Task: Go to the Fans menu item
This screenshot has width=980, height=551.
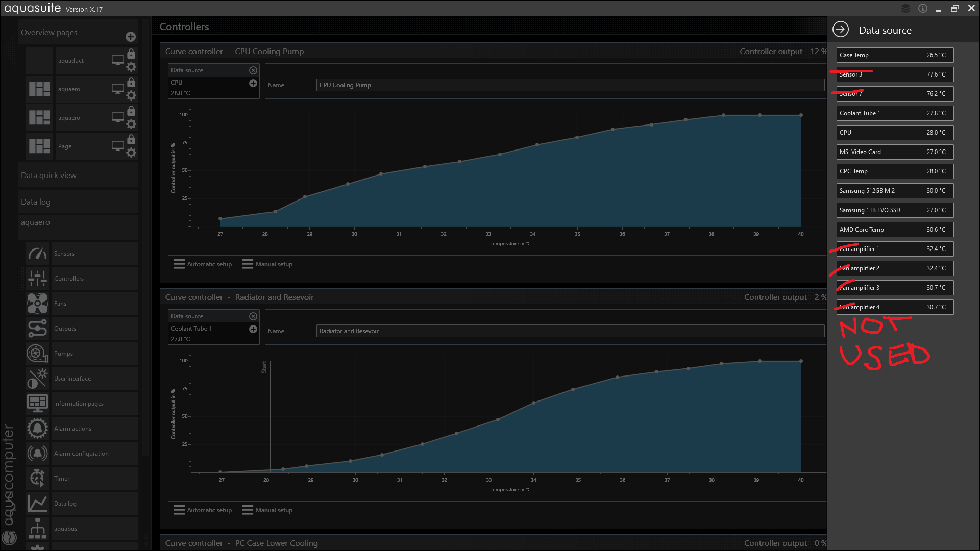Action: [94, 304]
